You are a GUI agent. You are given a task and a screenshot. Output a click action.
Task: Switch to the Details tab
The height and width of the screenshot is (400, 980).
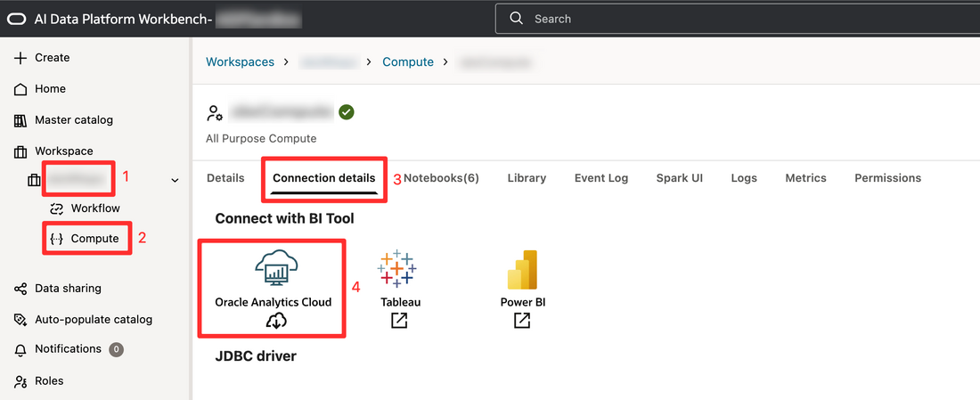tap(225, 178)
